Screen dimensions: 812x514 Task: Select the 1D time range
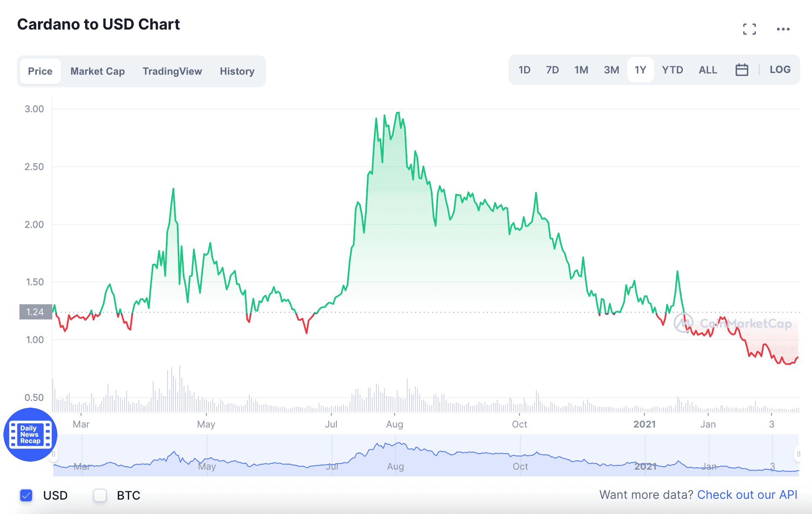click(524, 70)
